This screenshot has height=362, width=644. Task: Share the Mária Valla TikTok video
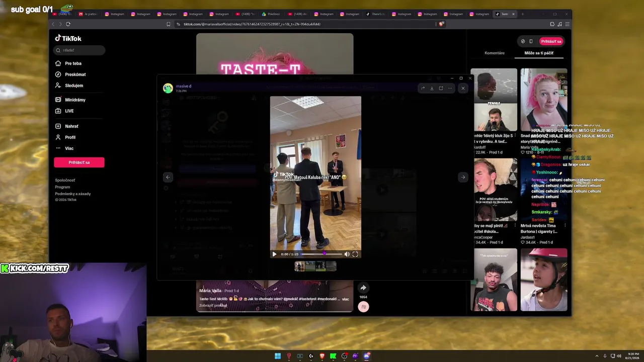pyautogui.click(x=363, y=288)
